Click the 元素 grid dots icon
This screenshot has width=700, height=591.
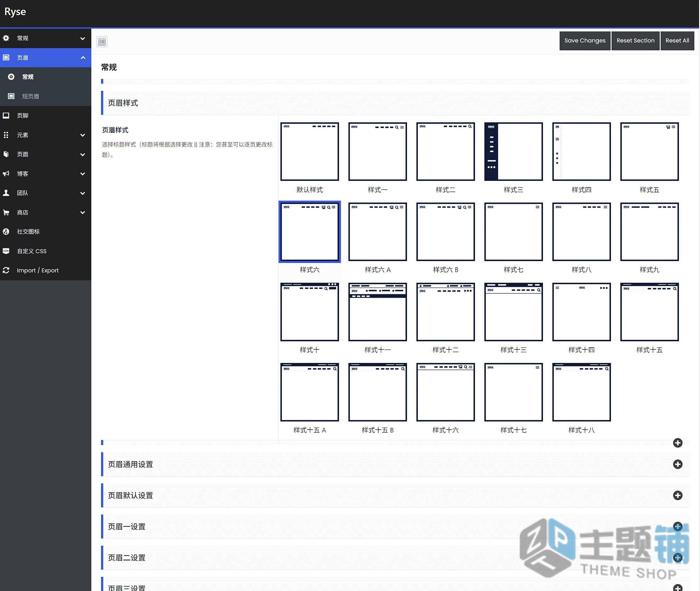coord(6,135)
